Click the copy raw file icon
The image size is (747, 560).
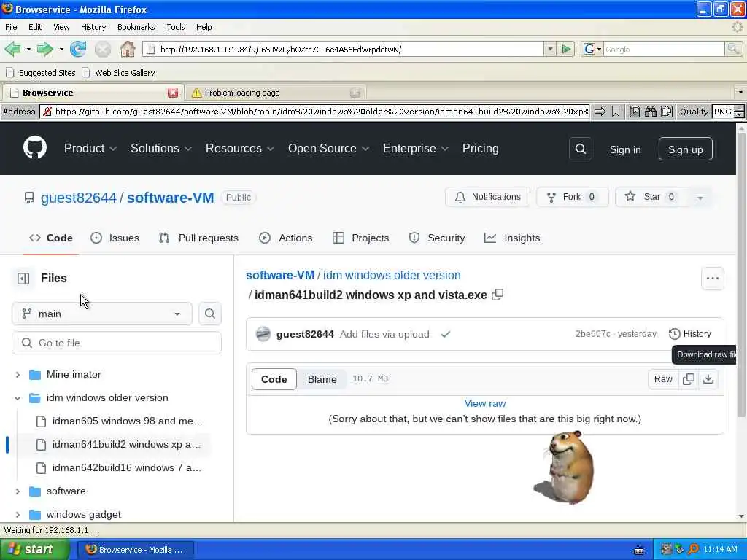689,379
